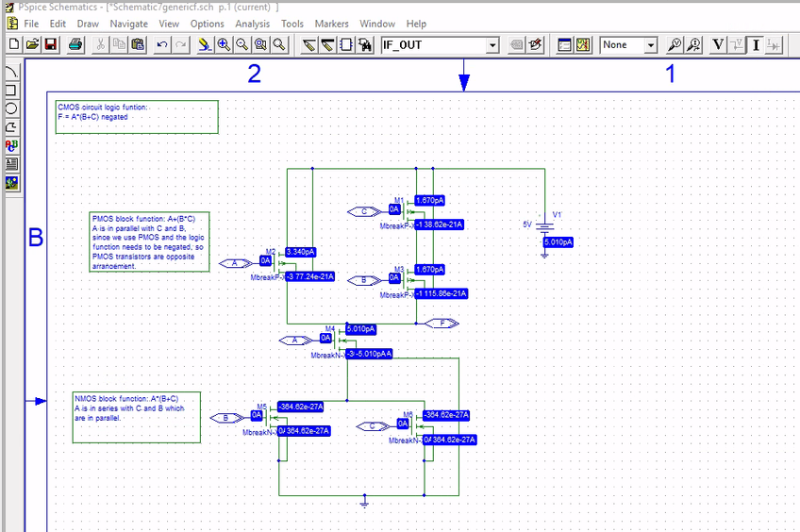Viewport: 800px width, 532px height.
Task: Click the Save file toolbar icon
Action: coord(51,44)
